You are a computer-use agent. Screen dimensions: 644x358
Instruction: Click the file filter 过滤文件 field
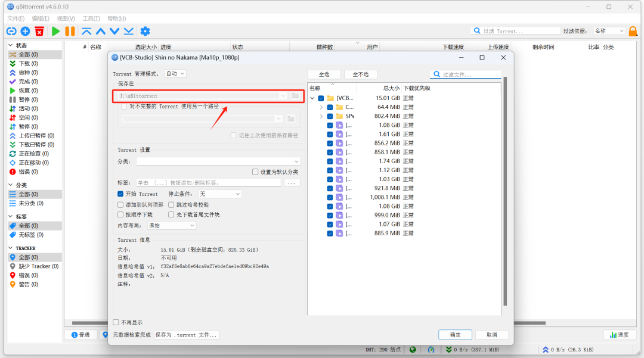pyautogui.click(x=466, y=74)
